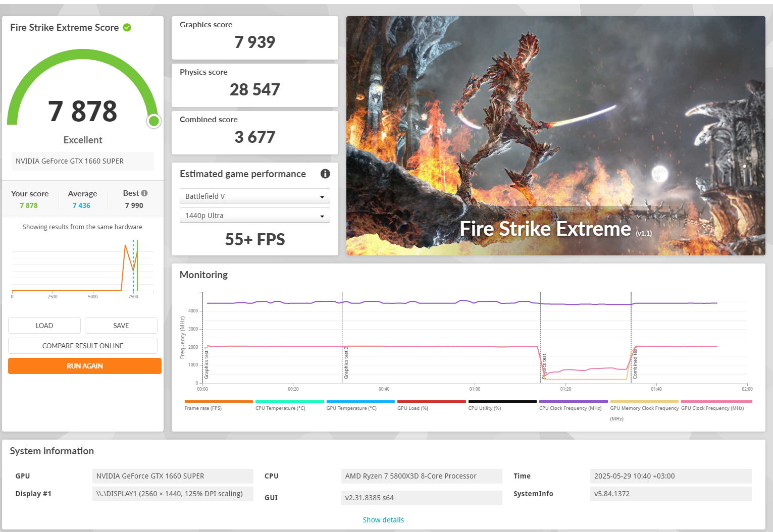The image size is (773, 532).
Task: Click the System information heading
Action: click(x=52, y=451)
